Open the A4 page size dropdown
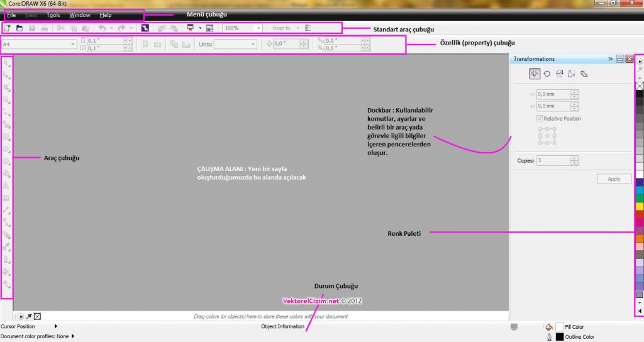 click(74, 44)
